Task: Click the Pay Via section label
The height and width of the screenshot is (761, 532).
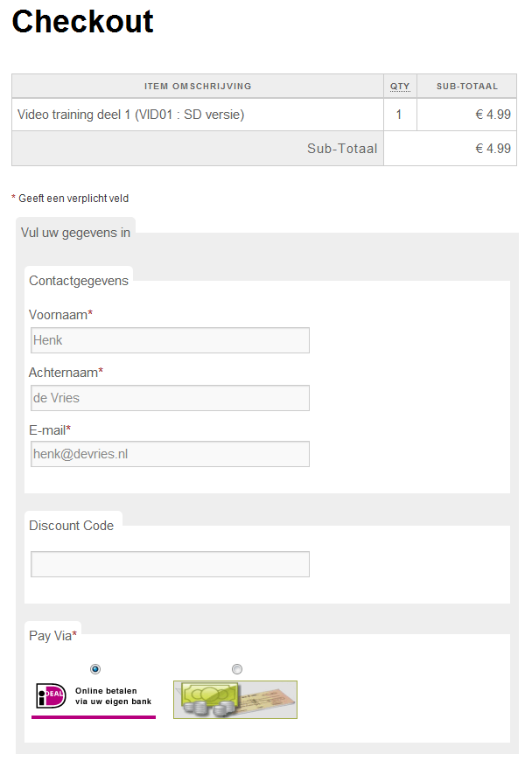Action: [x=52, y=636]
